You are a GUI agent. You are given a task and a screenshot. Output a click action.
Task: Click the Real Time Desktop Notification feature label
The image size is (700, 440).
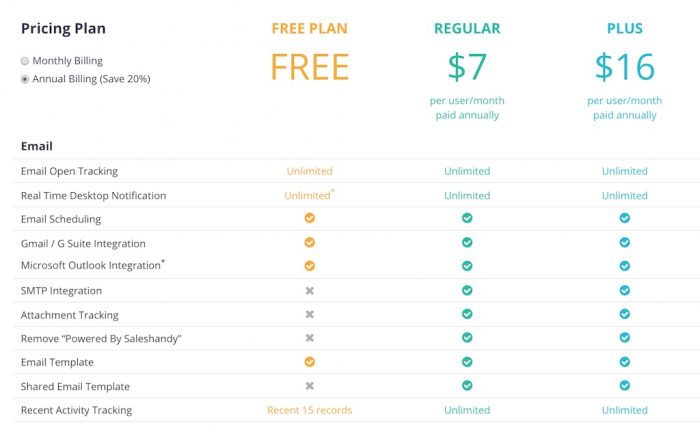pos(93,195)
